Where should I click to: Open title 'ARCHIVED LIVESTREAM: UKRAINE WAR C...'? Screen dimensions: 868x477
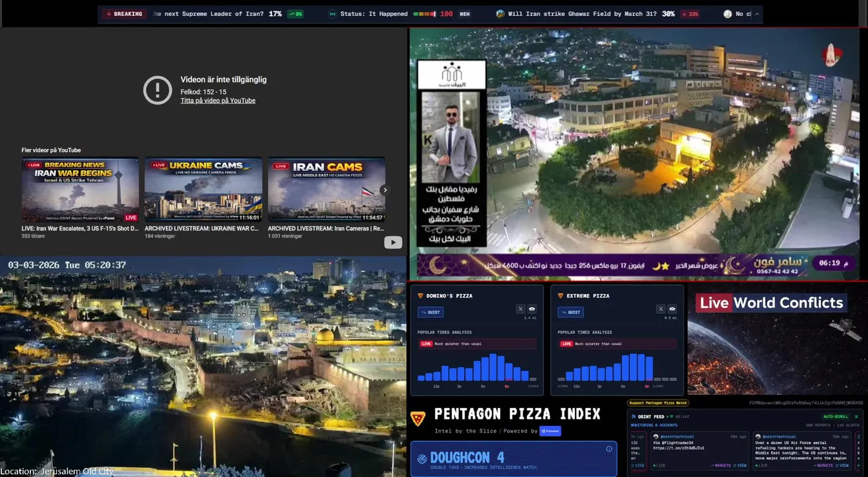pos(202,229)
